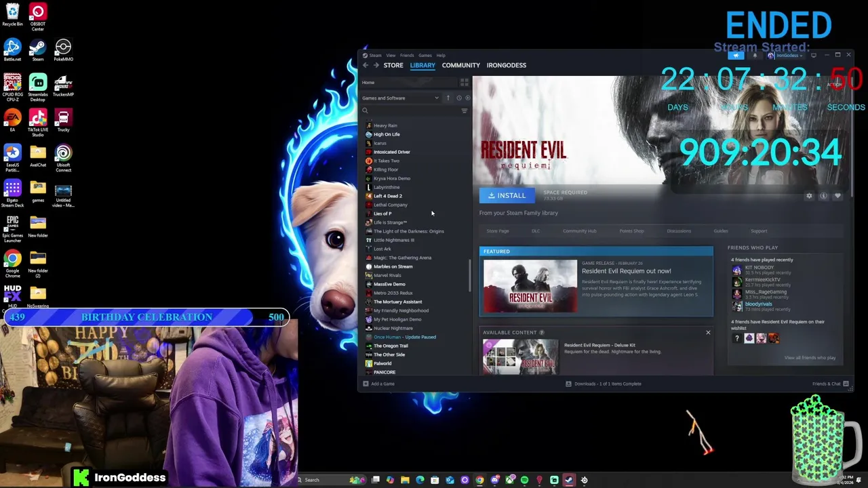Open Points Shop link
868x488 pixels.
click(632, 231)
